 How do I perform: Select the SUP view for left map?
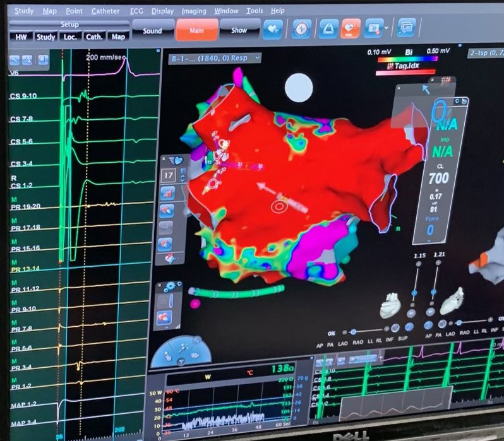point(402,338)
